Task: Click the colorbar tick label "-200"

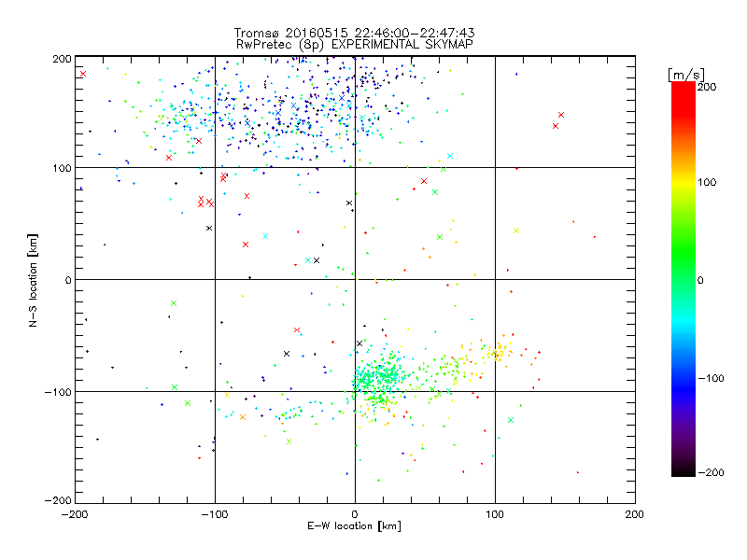Action: coord(711,472)
